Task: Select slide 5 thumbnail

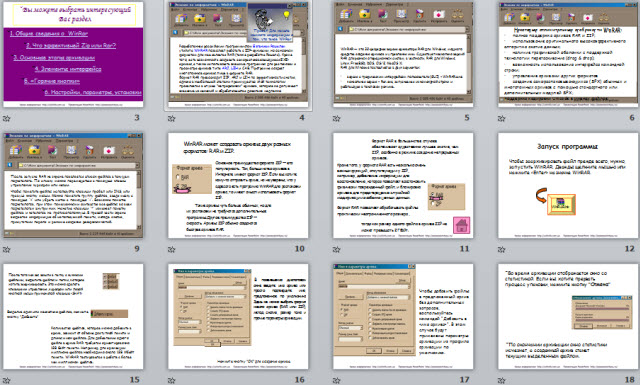Action: [403, 54]
